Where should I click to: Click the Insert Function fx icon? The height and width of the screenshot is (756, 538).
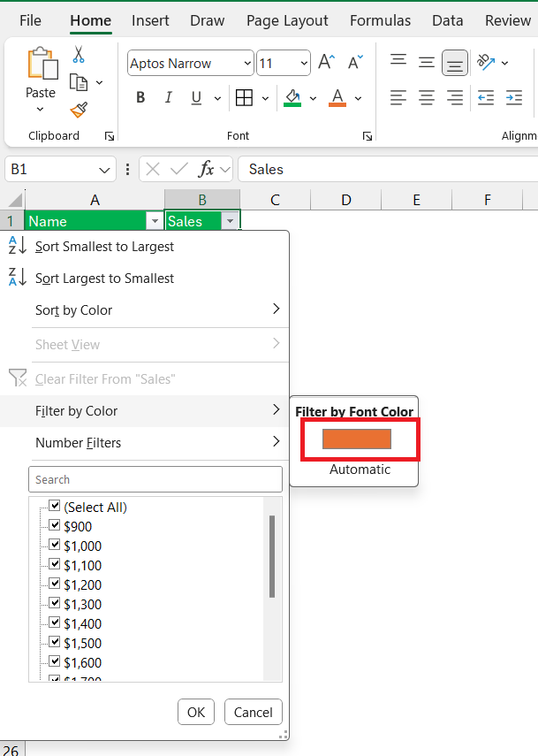(x=206, y=169)
